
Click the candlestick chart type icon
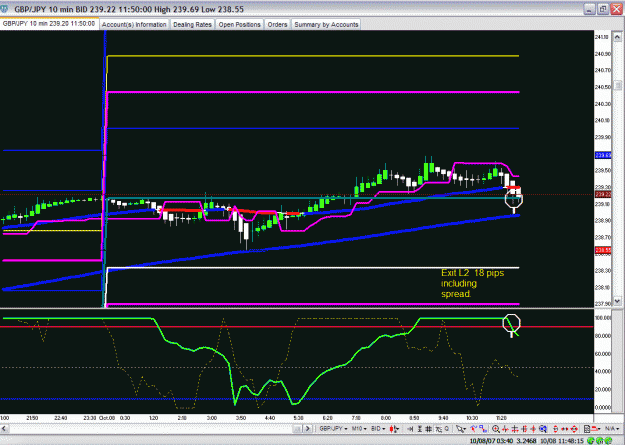coord(394,429)
